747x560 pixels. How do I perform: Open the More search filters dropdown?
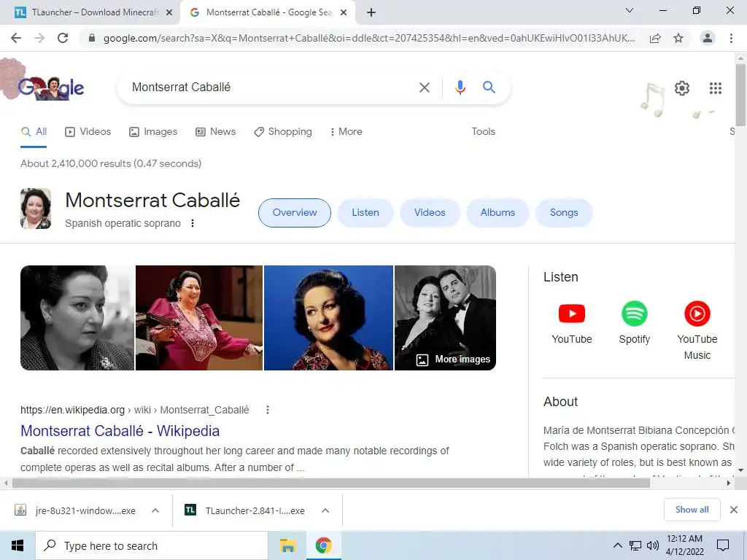pos(346,131)
